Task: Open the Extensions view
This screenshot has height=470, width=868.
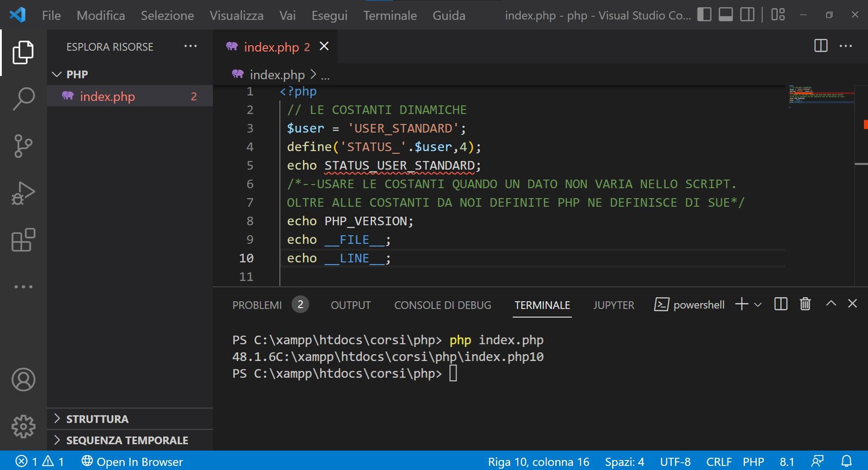Action: (x=23, y=240)
